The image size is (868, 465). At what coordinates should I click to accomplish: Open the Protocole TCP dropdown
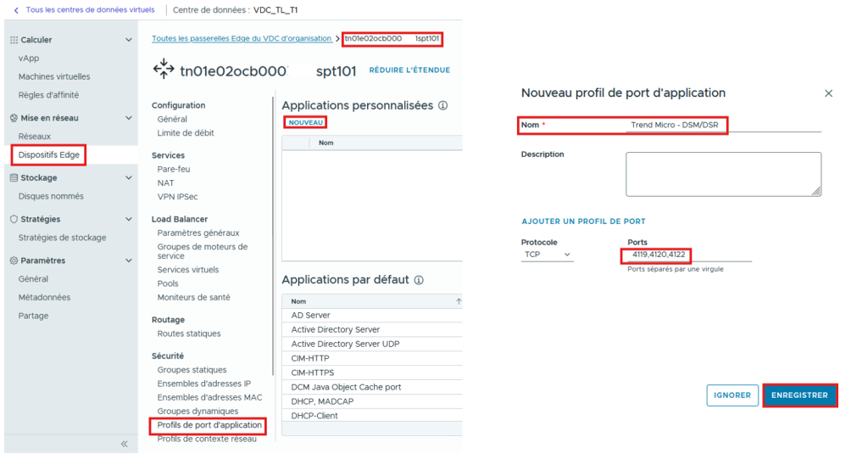click(547, 255)
